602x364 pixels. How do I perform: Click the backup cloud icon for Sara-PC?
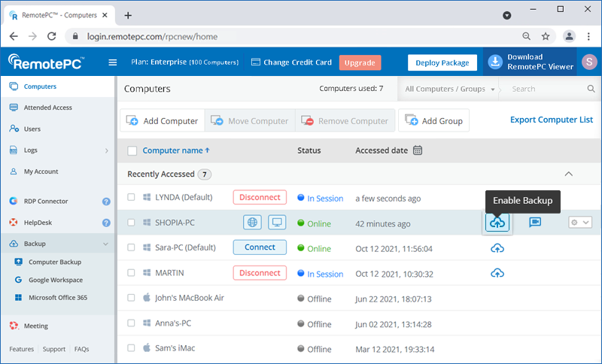pyautogui.click(x=497, y=248)
